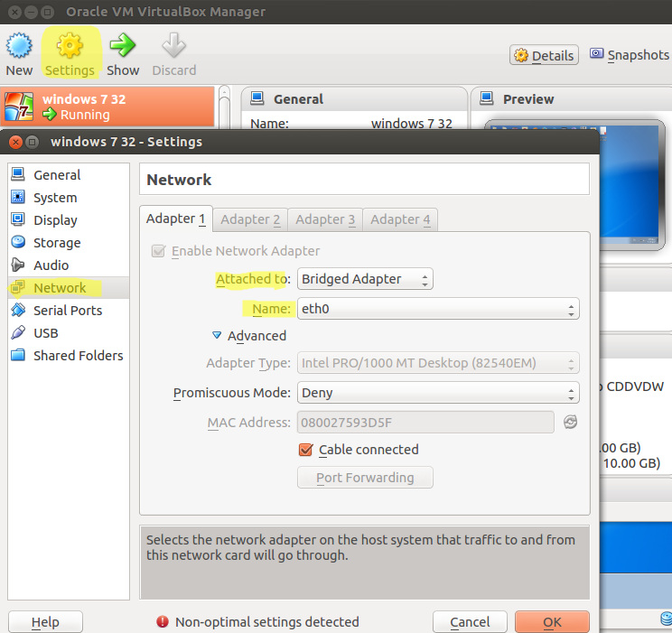This screenshot has width=672, height=633.
Task: Regenerate MAC address with refresh icon
Action: pyautogui.click(x=570, y=422)
